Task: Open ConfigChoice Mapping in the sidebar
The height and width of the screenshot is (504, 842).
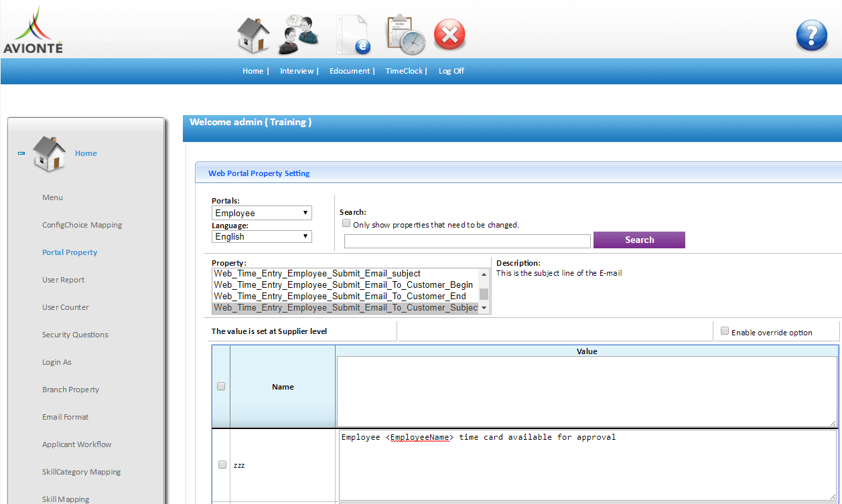Action: tap(82, 225)
